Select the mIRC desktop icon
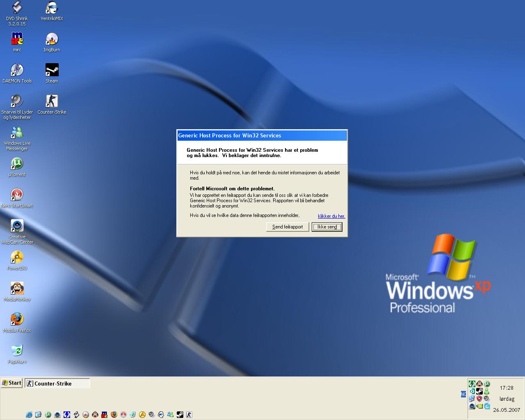 17,39
